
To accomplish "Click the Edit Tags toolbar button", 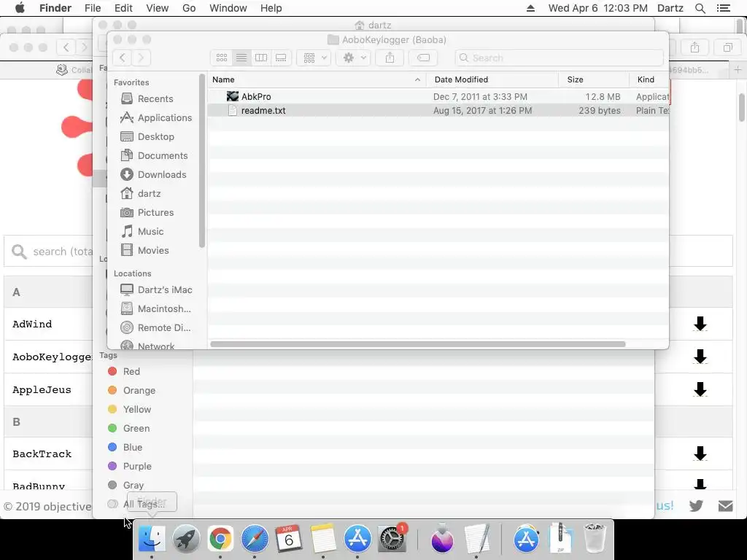I will tap(423, 58).
